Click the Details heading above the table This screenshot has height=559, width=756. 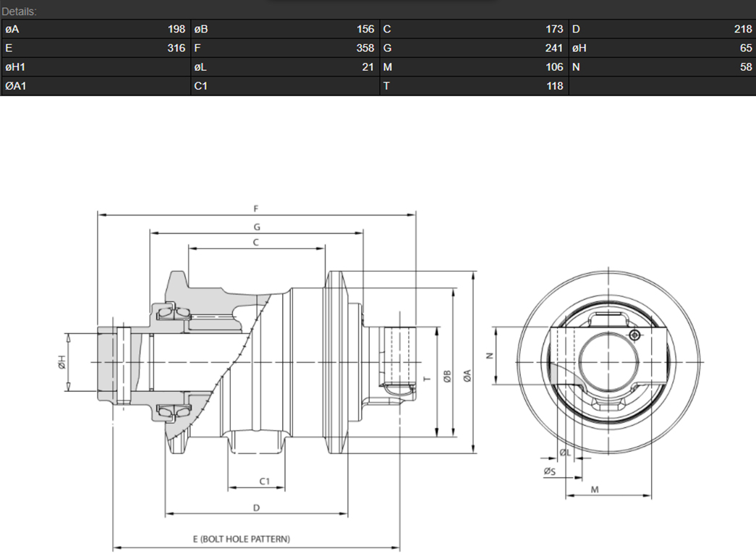point(20,12)
